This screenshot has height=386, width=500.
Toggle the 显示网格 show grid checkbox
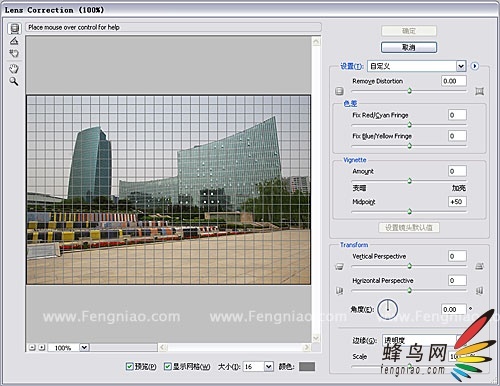(168, 366)
